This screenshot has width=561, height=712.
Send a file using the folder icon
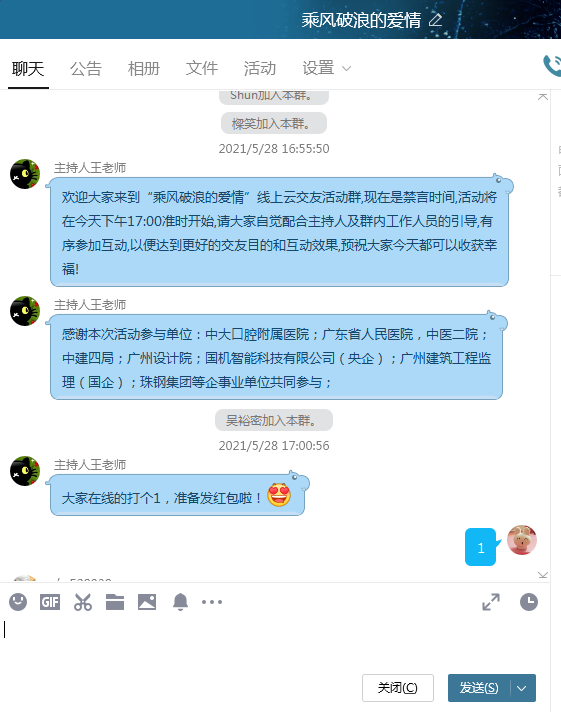tap(115, 602)
